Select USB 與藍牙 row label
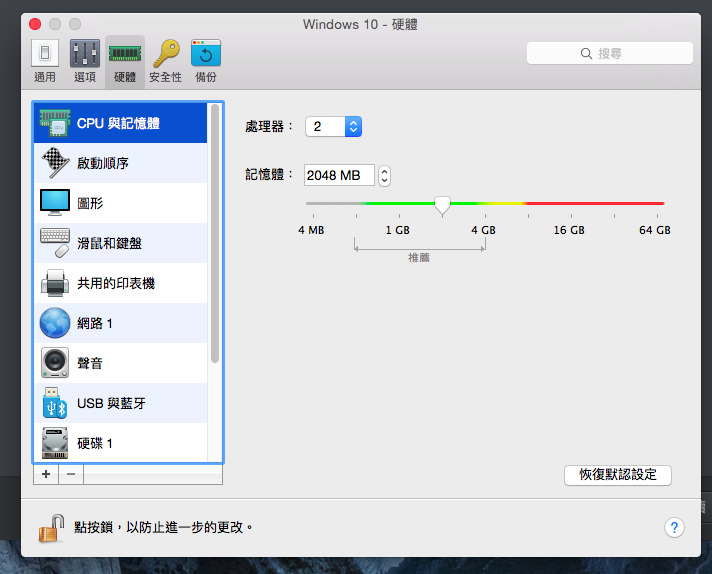Screen dimensions: 712x574 [111, 403]
